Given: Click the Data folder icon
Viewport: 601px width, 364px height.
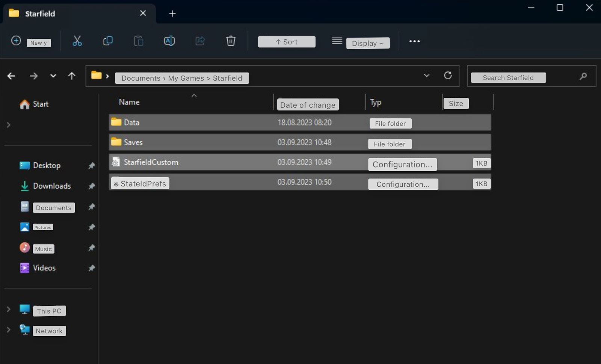Looking at the screenshot, I should coord(116,122).
